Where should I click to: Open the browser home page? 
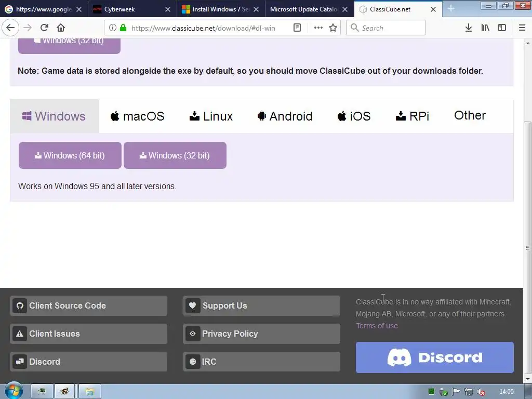61,28
